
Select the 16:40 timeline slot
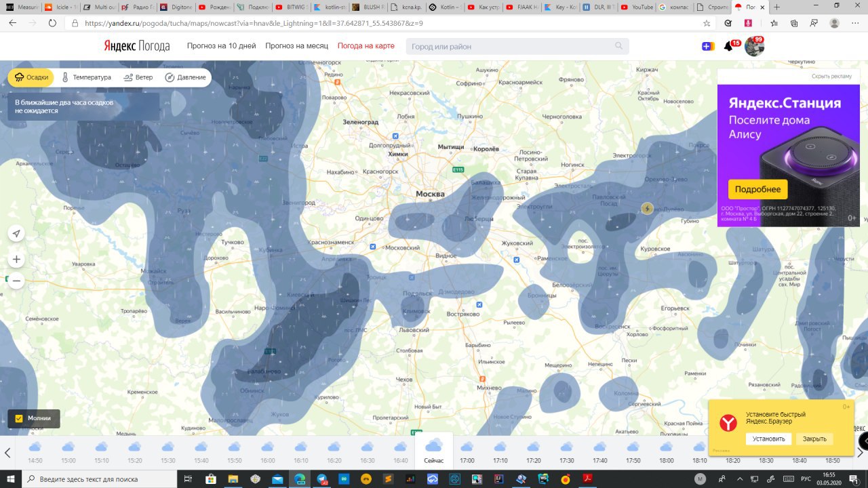pos(401,451)
